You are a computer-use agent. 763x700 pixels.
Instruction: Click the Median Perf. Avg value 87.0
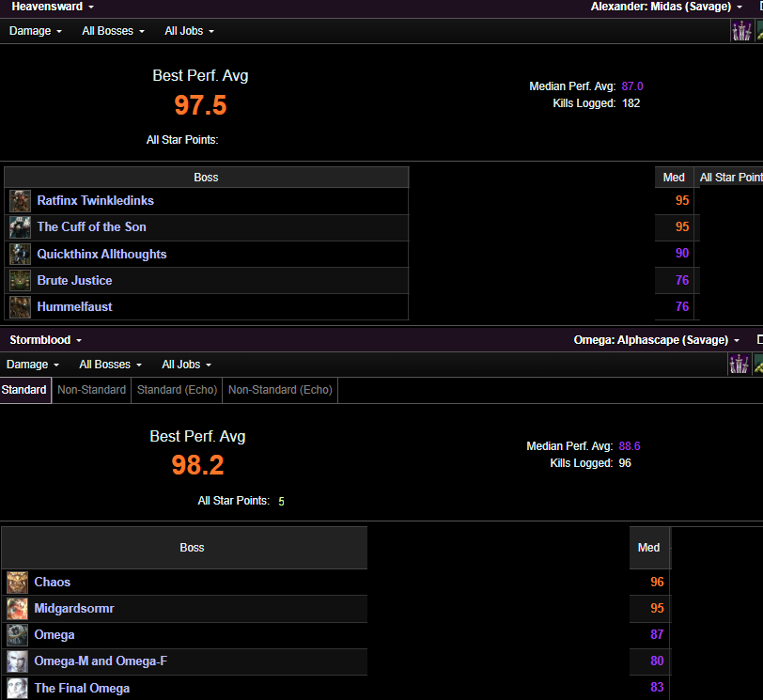(x=632, y=86)
